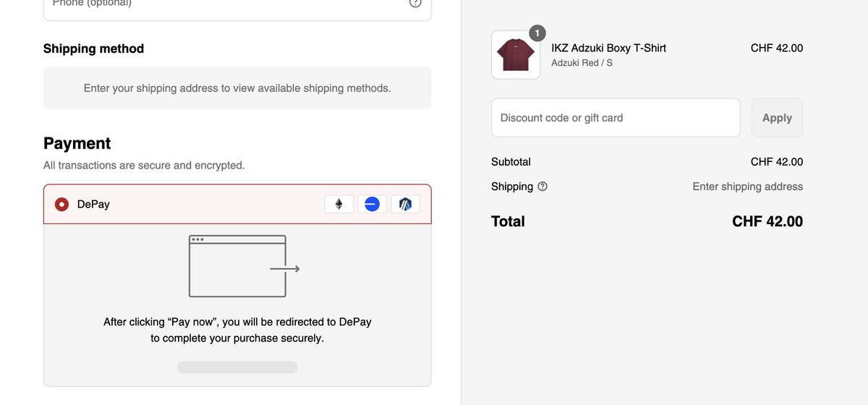Click the quantity badge on the T-shirt
The width and height of the screenshot is (868, 405).
[537, 33]
